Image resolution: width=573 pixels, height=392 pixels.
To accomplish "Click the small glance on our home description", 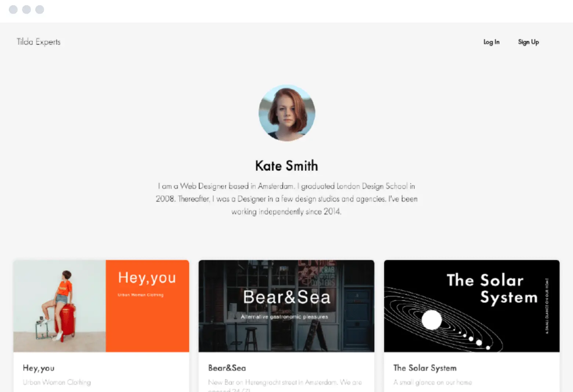I will (433, 382).
